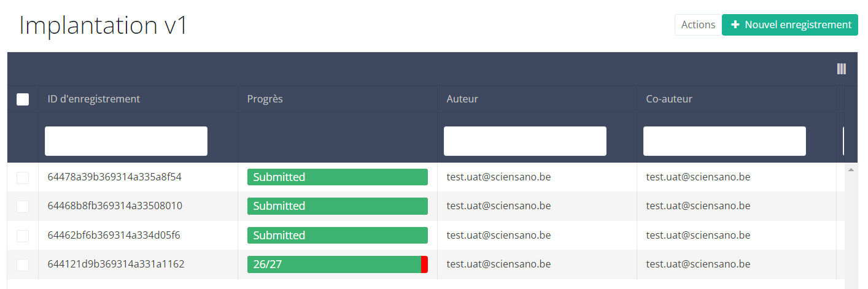Viewport: 868px width, 289px height.
Task: Click the first Submitted progress bar
Action: (337, 177)
